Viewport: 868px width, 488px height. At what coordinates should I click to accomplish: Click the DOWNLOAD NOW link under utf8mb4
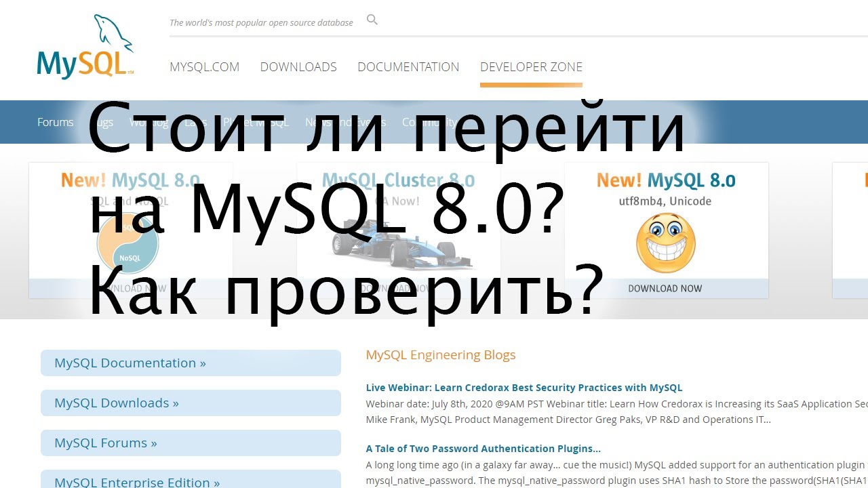[x=665, y=288]
